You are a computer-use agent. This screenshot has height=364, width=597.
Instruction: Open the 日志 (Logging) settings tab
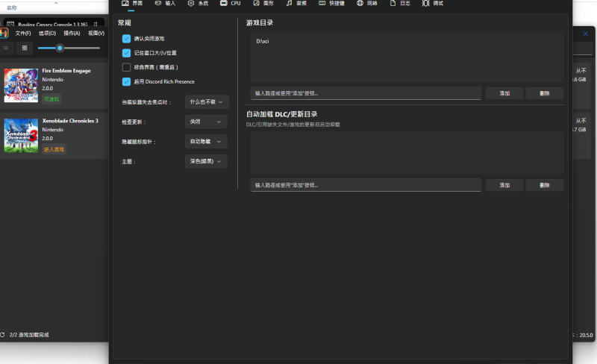[x=400, y=4]
